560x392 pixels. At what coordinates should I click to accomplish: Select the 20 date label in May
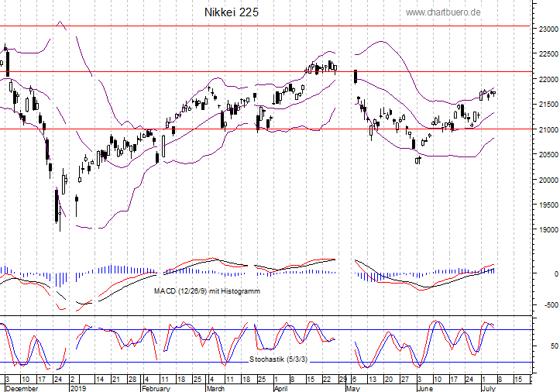[x=389, y=380]
